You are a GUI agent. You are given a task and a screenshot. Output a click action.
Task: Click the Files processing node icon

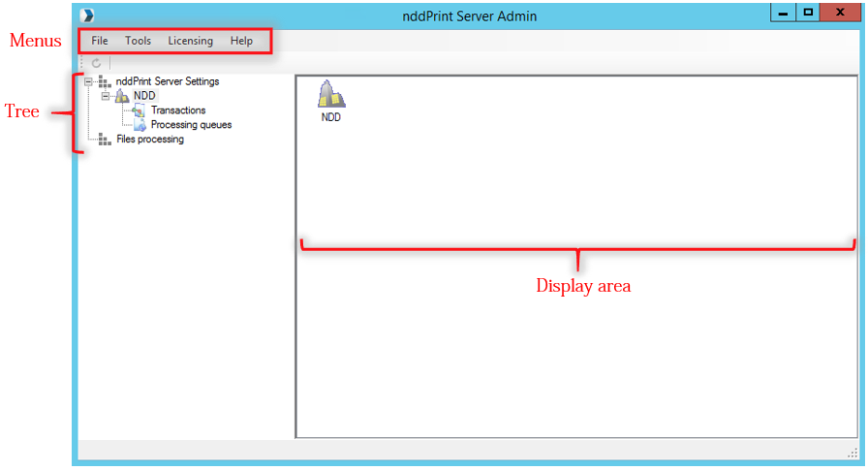point(105,140)
